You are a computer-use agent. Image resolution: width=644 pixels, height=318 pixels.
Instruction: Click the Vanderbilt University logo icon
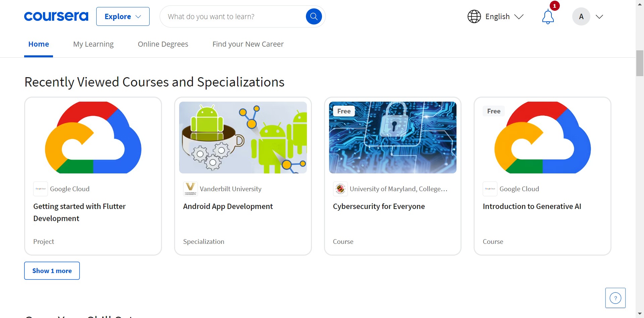190,189
